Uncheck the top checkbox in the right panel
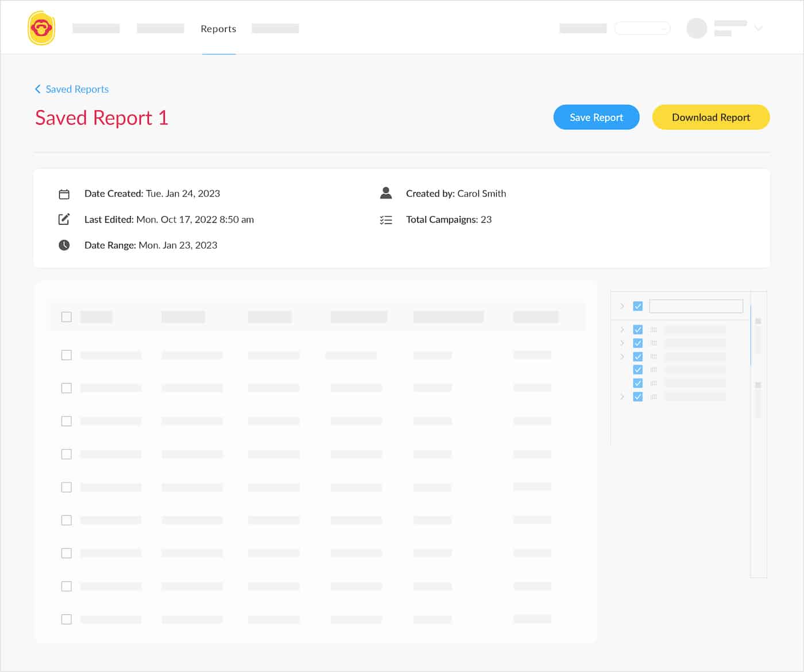This screenshot has height=672, width=804. click(x=637, y=306)
